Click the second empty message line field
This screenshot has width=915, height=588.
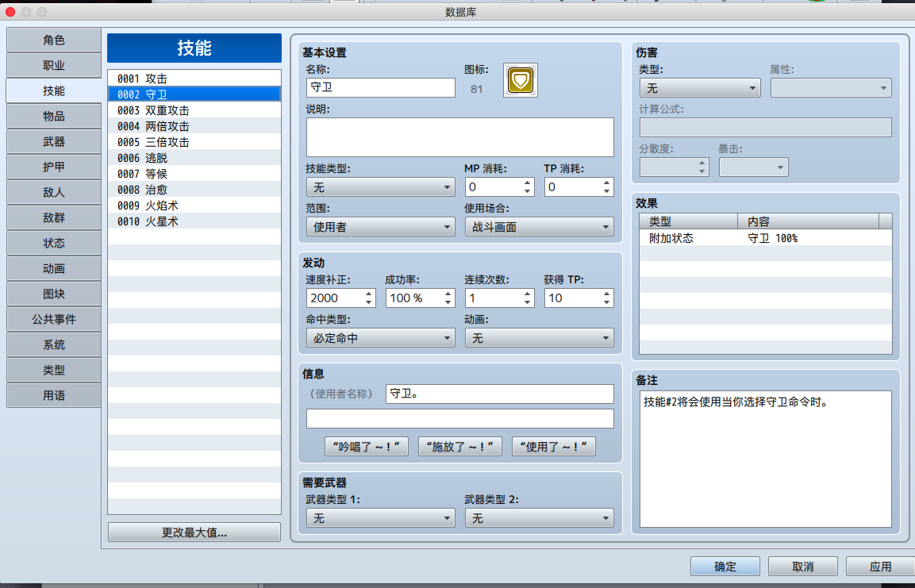tap(459, 418)
